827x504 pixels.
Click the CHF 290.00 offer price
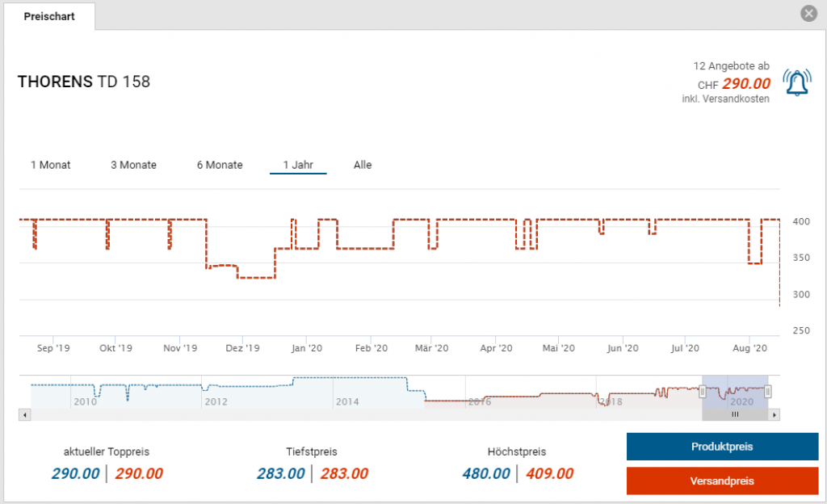tap(745, 83)
